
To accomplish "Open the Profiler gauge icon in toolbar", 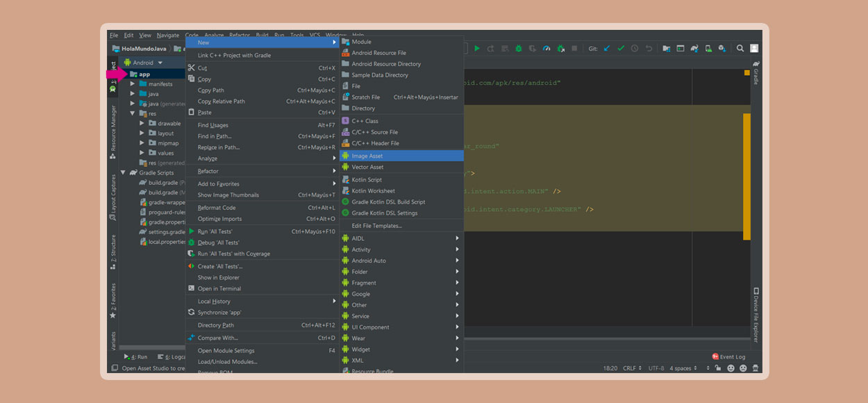I will (x=546, y=49).
